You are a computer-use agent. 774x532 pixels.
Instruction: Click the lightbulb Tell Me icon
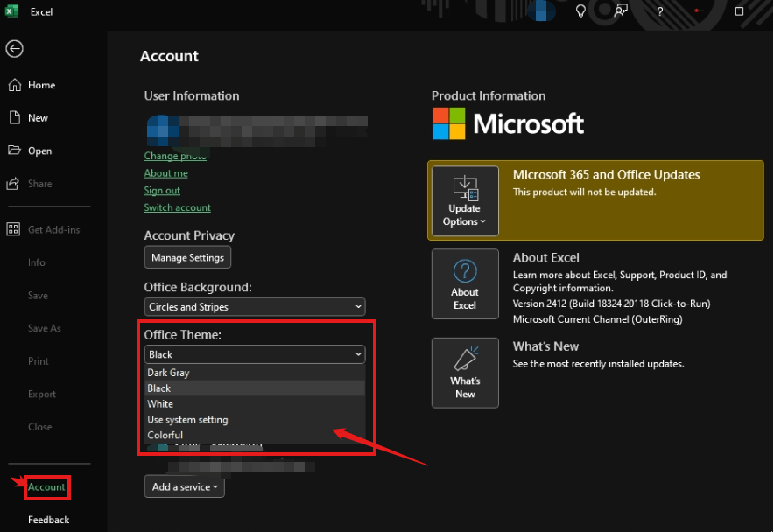pyautogui.click(x=580, y=11)
